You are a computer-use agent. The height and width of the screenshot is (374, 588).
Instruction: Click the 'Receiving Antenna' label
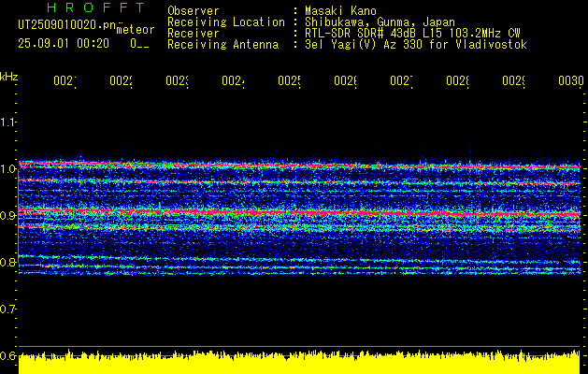(222, 45)
